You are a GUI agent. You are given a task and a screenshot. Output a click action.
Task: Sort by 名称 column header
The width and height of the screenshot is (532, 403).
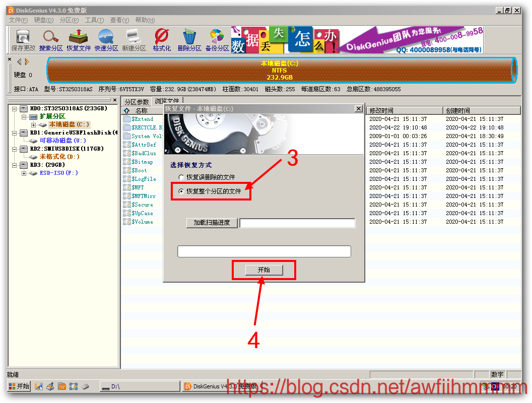tap(142, 111)
